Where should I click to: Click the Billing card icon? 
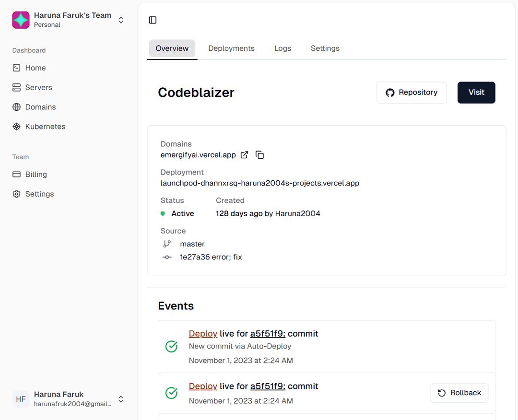click(16, 175)
